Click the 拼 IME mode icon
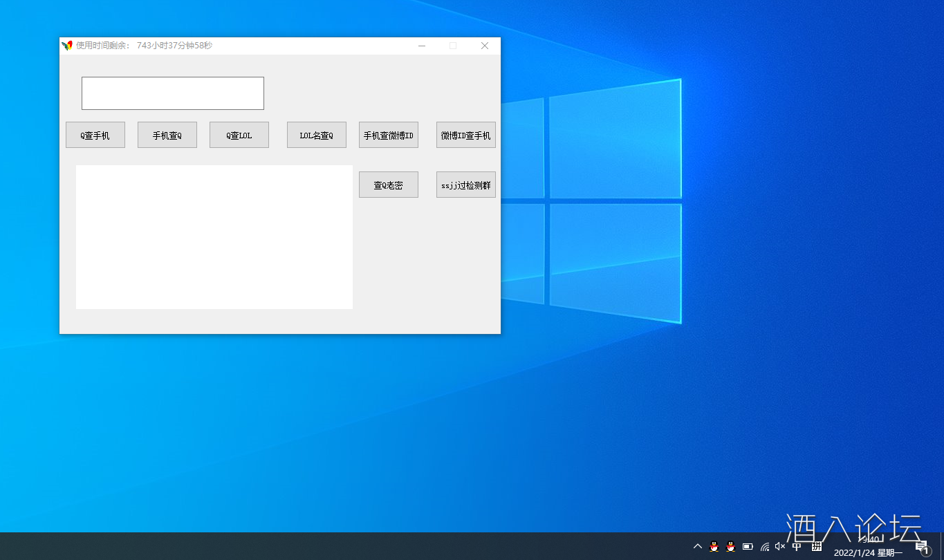Image resolution: width=944 pixels, height=560 pixels. [x=817, y=546]
